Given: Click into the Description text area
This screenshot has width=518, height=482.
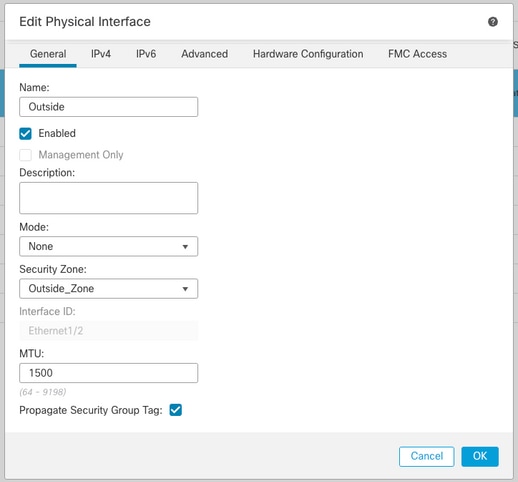Looking at the screenshot, I should point(109,198).
